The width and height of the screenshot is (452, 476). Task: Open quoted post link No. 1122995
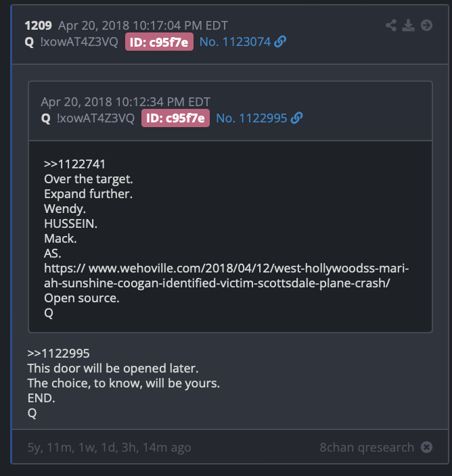[251, 118]
